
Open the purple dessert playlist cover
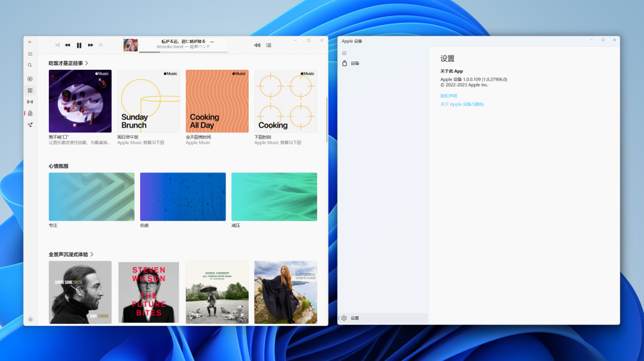pyautogui.click(x=80, y=101)
